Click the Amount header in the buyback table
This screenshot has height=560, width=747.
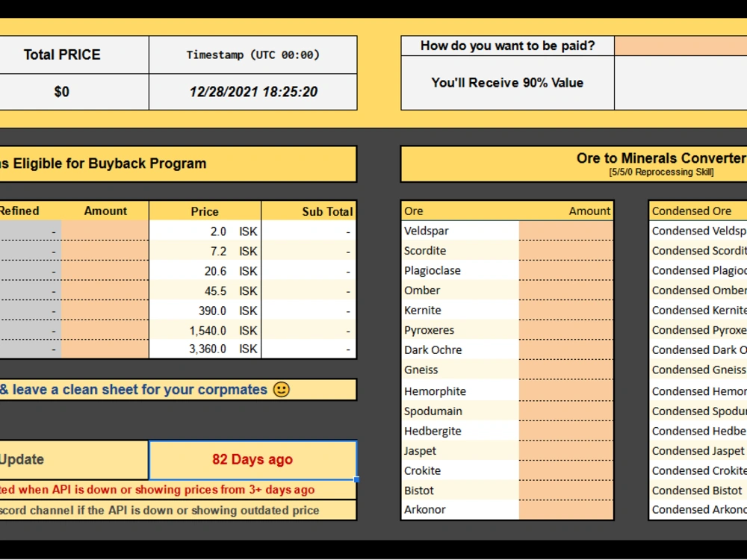(x=105, y=211)
